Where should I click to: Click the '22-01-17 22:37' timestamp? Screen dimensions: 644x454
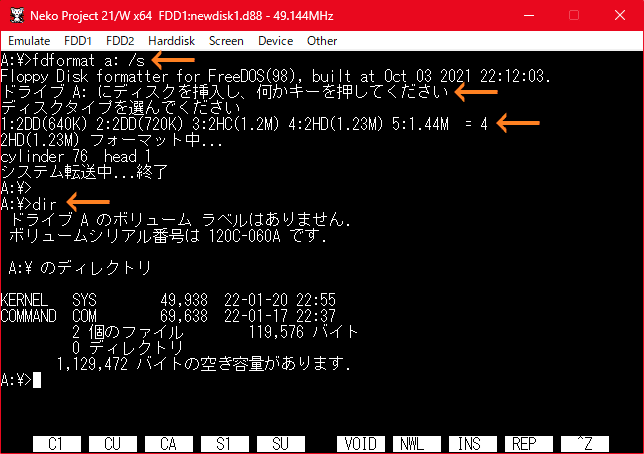pos(280,316)
